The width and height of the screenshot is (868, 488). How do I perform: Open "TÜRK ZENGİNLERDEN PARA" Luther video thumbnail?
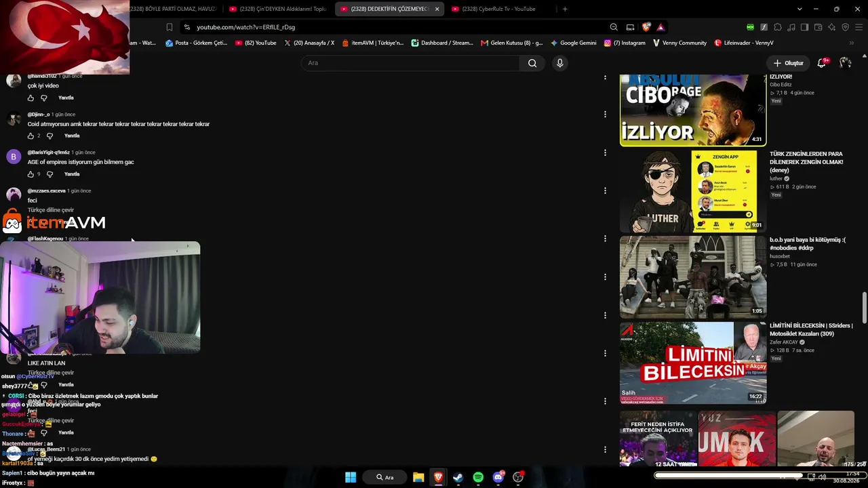pos(693,190)
